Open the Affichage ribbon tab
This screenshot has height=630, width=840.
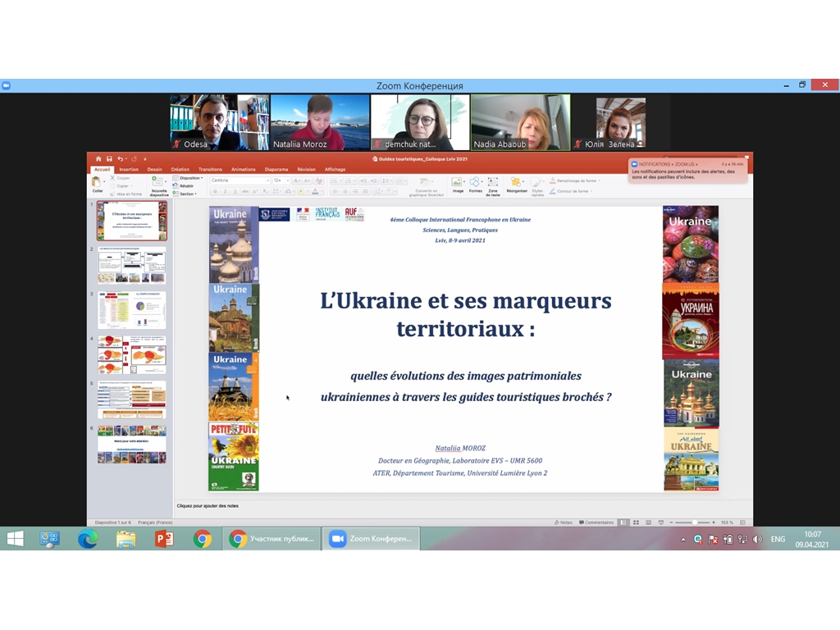(x=336, y=169)
